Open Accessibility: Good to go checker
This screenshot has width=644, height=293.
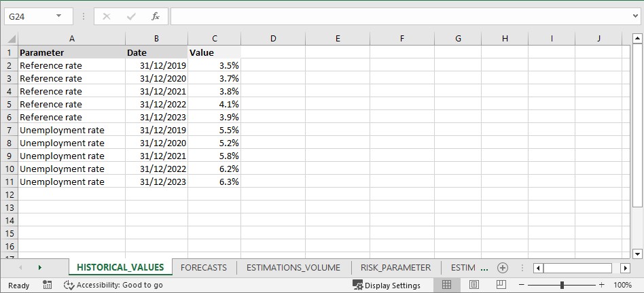[113, 285]
